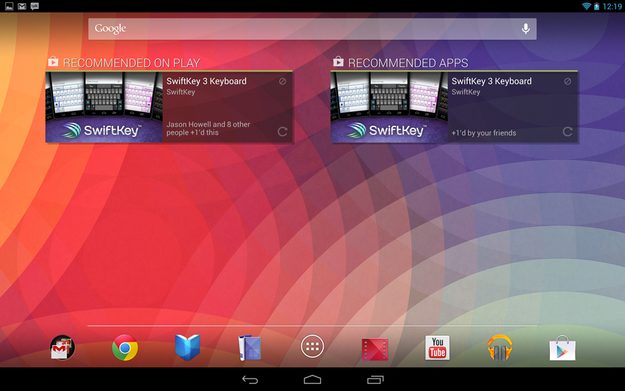Image resolution: width=625 pixels, height=391 pixels.
Task: Tap the Play bag icon beside Recommended Apps
Action: click(338, 61)
